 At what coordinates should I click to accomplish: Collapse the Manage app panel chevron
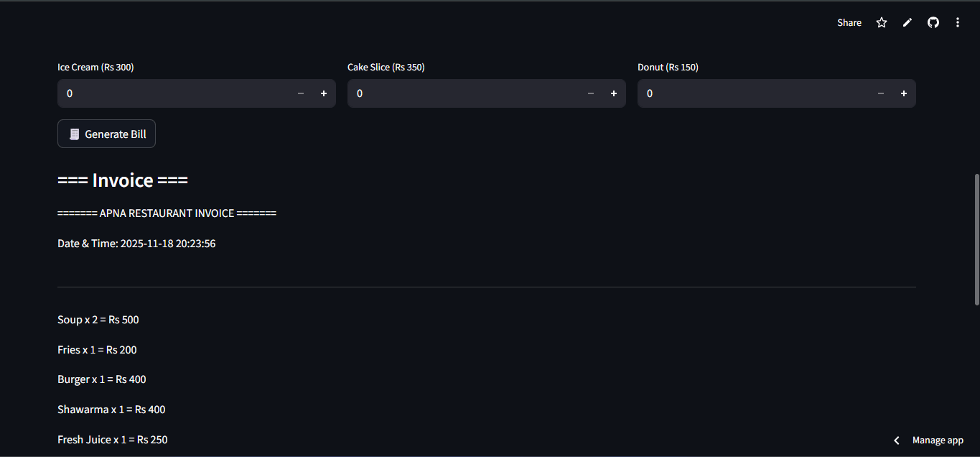pos(896,440)
